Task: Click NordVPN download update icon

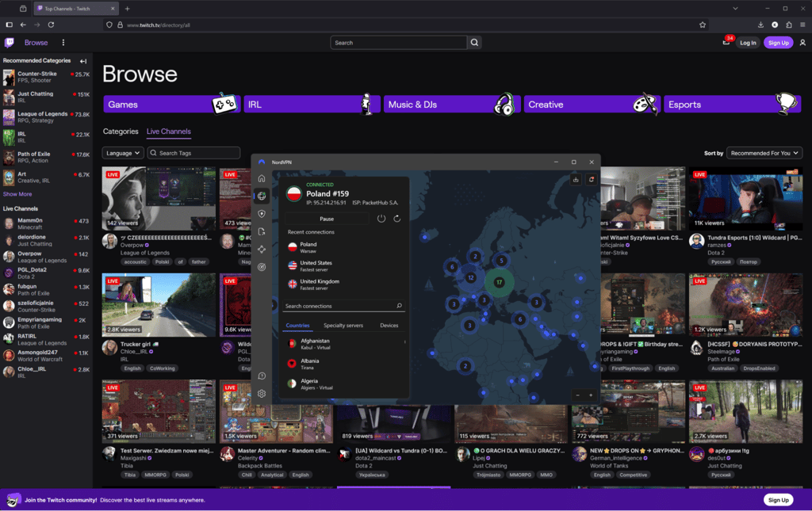Action: (576, 180)
